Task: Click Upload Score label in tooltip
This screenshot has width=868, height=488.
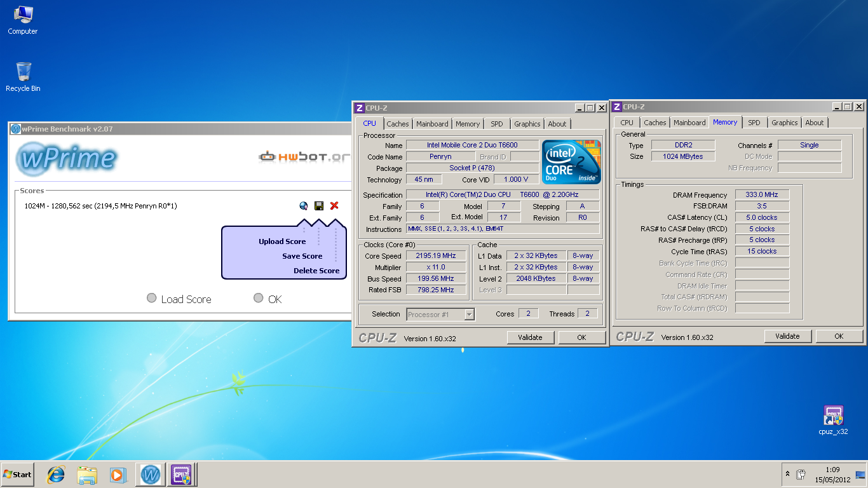Action: [282, 241]
